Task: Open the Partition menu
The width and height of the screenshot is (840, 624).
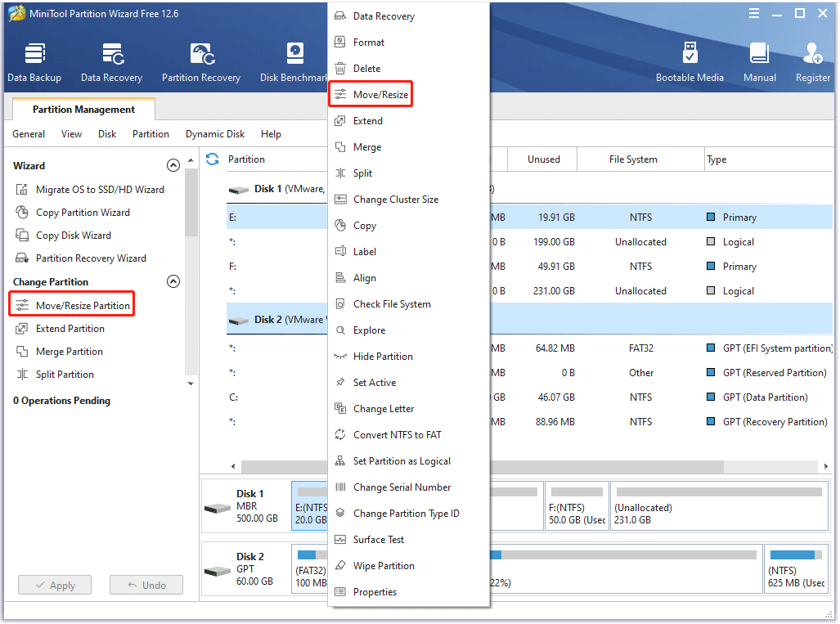Action: [150, 134]
